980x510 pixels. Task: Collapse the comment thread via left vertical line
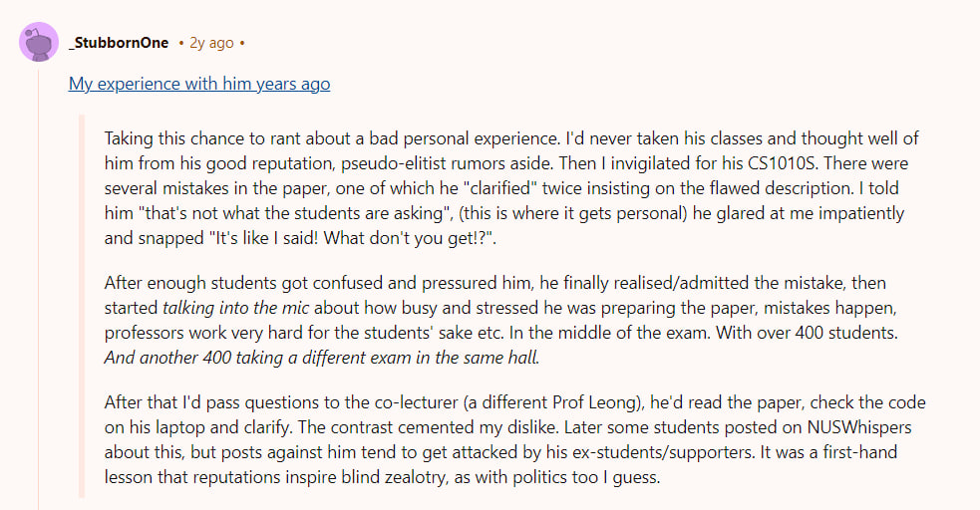39,299
